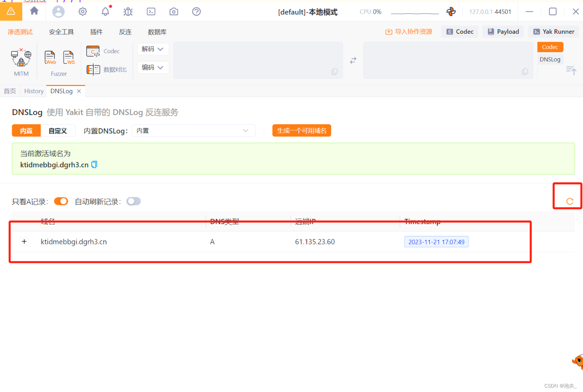
Task: Open the 反连 menu
Action: click(125, 32)
